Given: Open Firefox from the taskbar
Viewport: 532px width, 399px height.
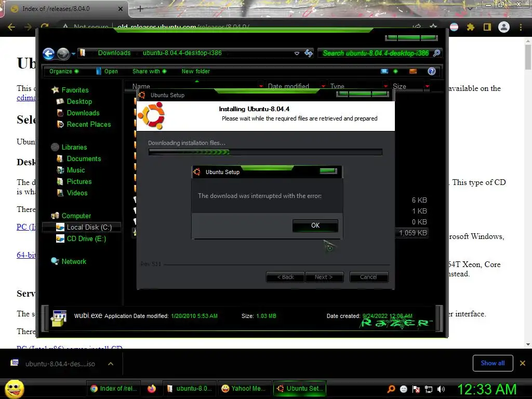Looking at the screenshot, I should tap(152, 389).
